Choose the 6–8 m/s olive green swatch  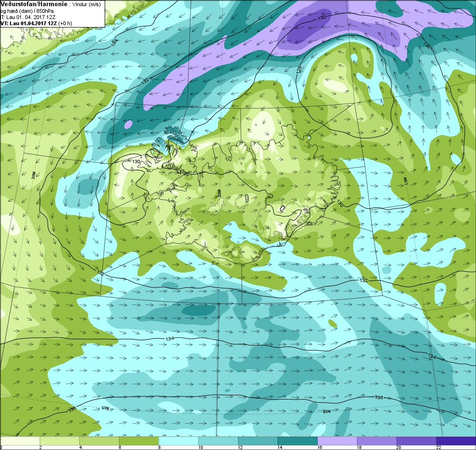(x=139, y=440)
